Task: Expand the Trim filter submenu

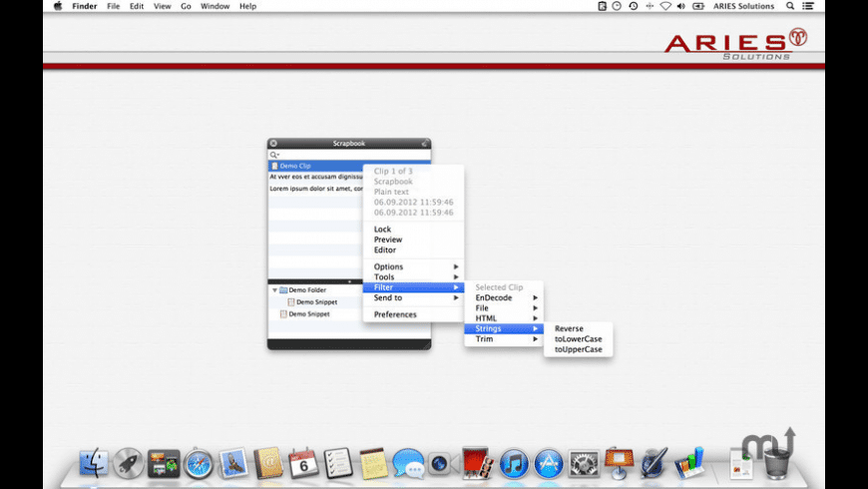Action: (x=504, y=339)
